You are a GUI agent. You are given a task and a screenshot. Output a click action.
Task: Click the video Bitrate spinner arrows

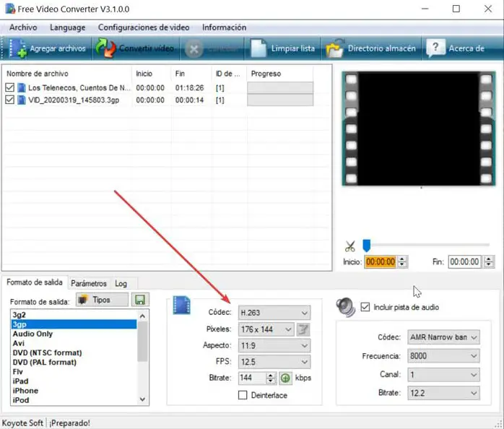click(271, 378)
